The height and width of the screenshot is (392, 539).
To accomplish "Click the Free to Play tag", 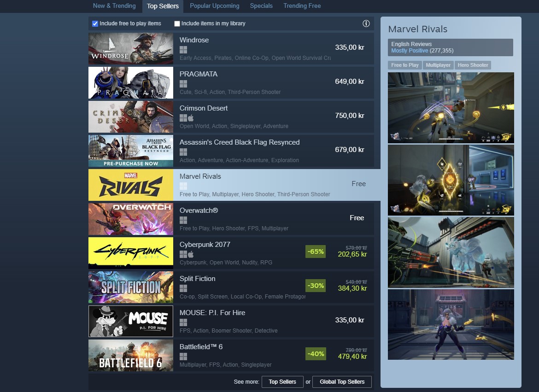I will (x=404, y=65).
